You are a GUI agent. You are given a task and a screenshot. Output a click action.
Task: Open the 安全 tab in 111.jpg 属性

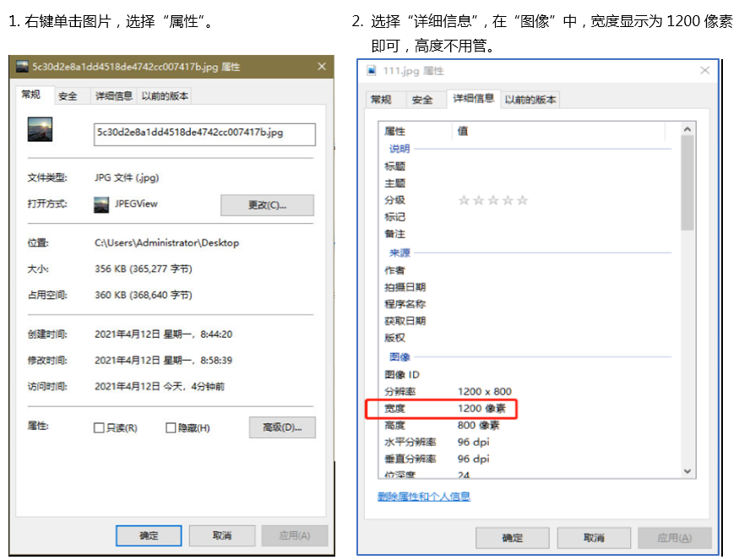pyautogui.click(x=422, y=100)
